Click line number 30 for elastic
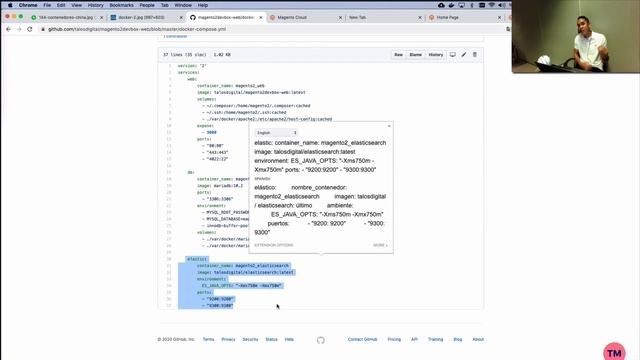The height and width of the screenshot is (360, 640). click(169, 259)
